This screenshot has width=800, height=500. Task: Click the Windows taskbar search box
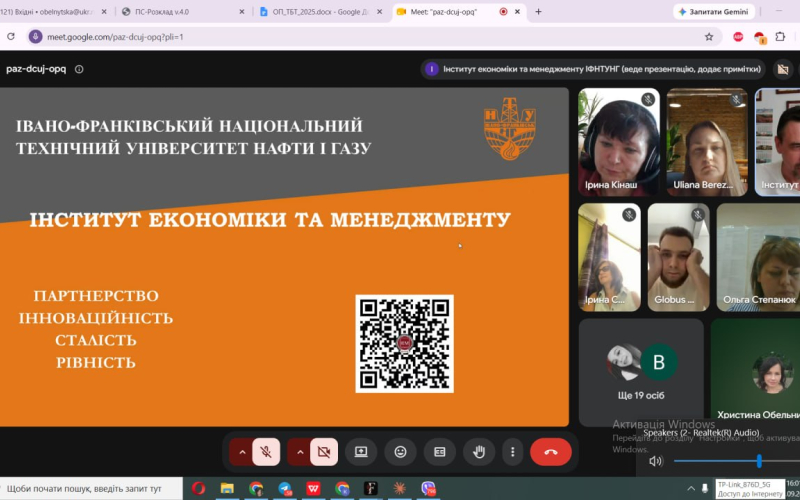91,489
